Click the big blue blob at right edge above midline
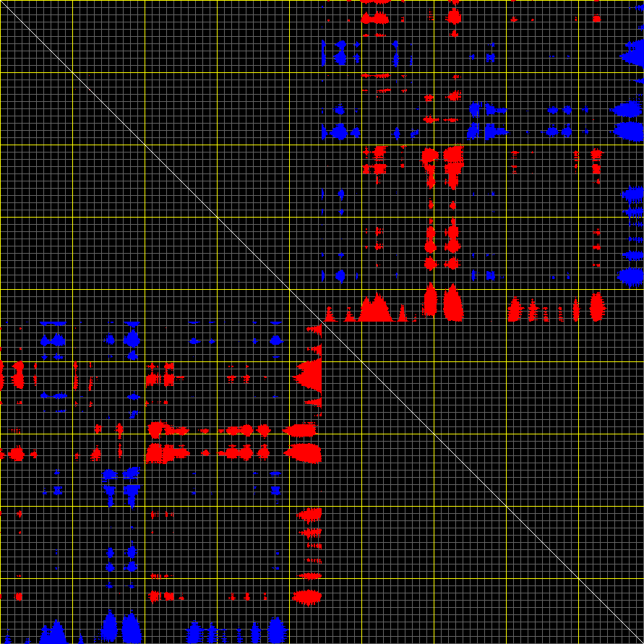 [631, 276]
